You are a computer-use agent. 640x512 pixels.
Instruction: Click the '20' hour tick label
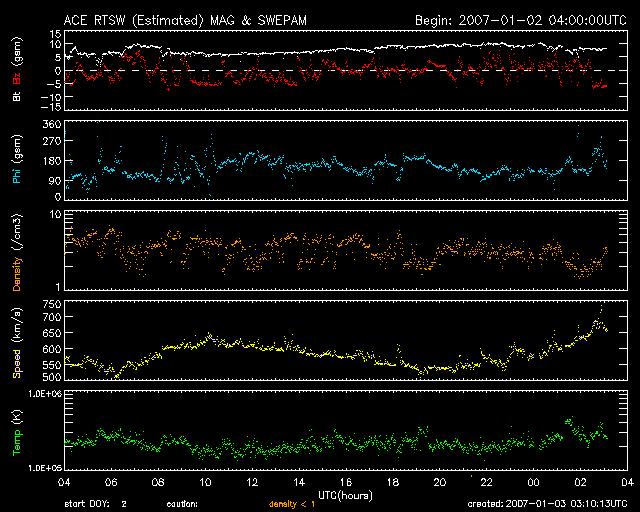[440, 482]
